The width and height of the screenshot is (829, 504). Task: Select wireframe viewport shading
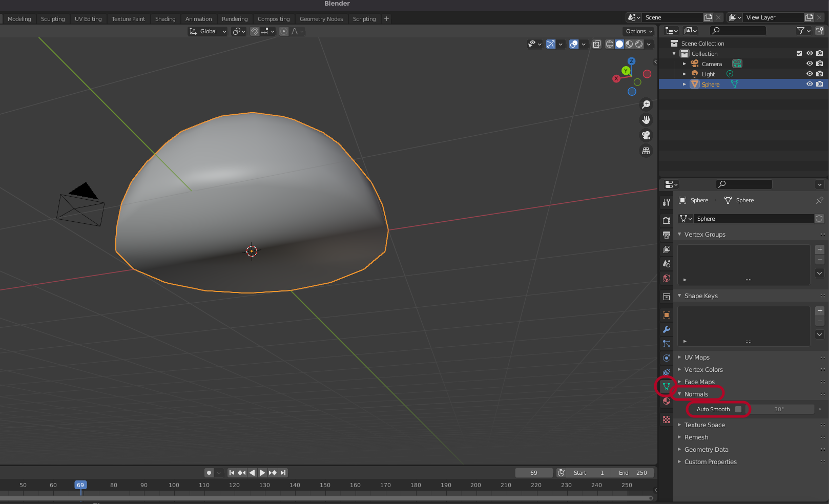tap(610, 44)
